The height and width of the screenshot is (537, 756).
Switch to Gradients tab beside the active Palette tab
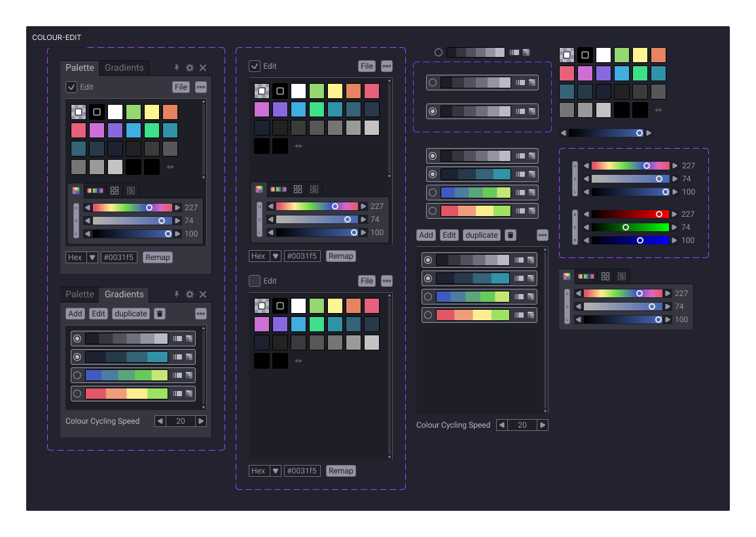tap(124, 68)
